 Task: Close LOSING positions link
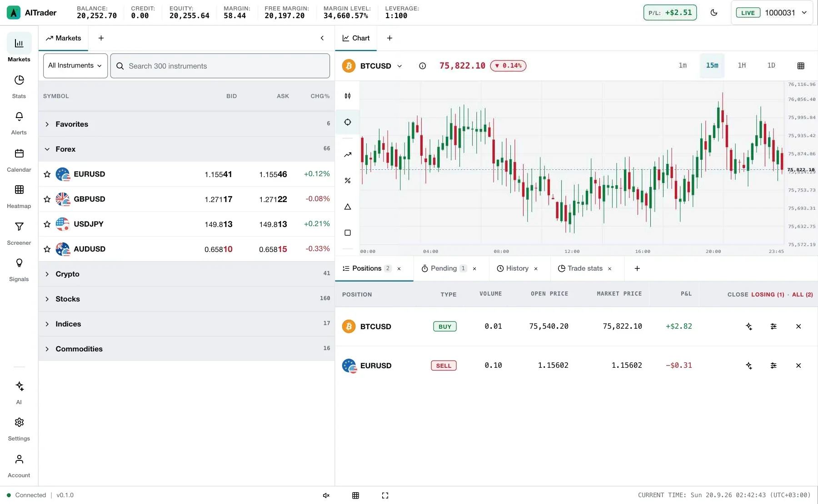(768, 295)
